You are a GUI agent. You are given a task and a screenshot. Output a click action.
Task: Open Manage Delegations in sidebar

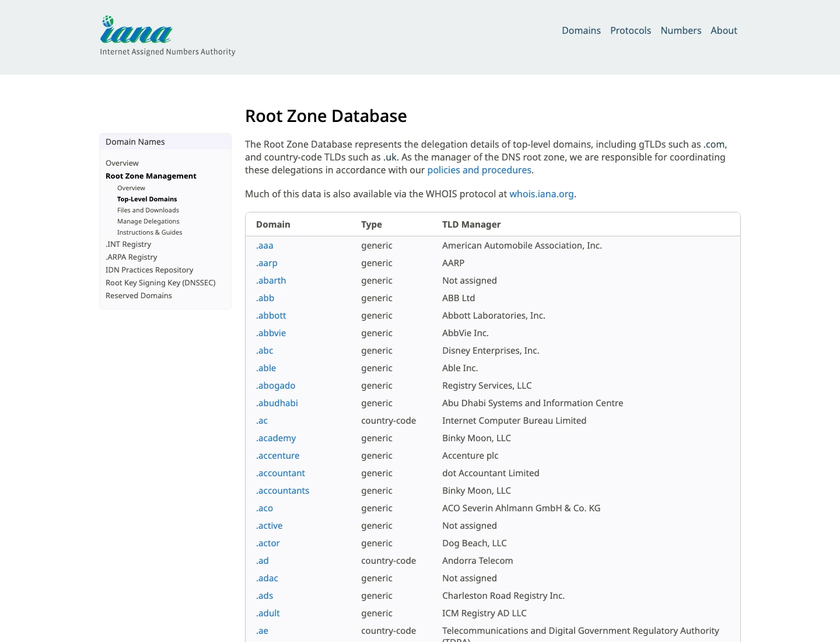148,221
